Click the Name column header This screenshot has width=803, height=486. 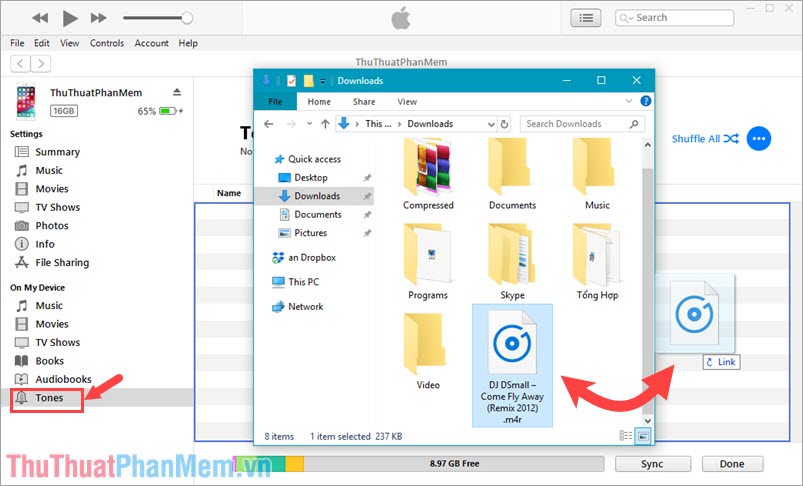tap(229, 193)
